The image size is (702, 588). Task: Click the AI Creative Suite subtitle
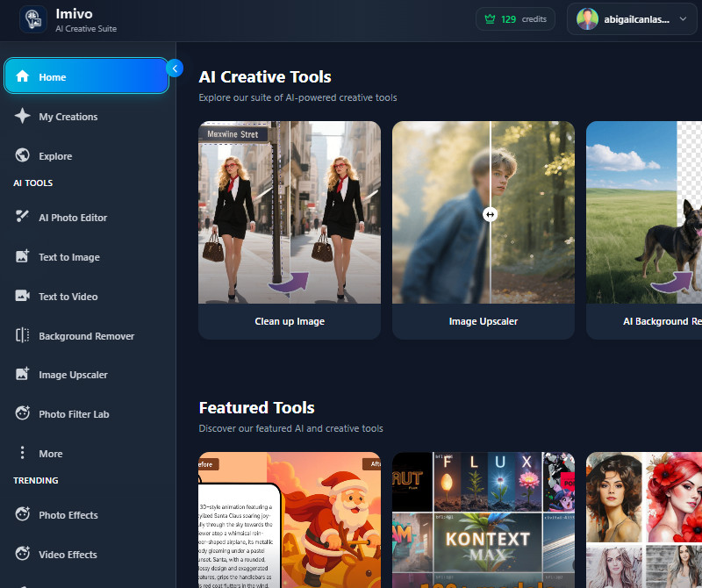click(86, 29)
